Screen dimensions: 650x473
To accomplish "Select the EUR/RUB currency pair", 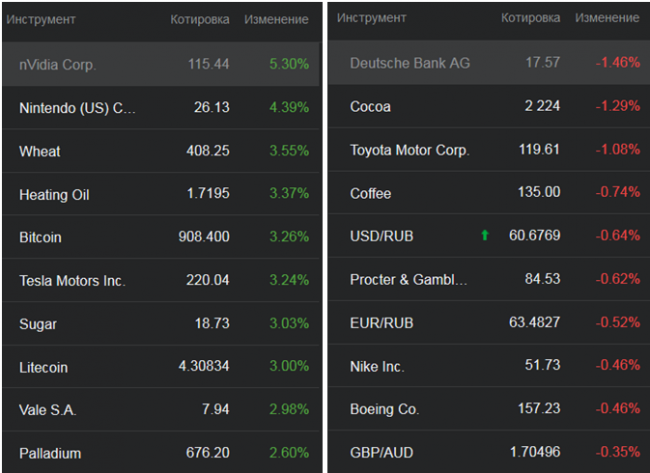I will (381, 323).
